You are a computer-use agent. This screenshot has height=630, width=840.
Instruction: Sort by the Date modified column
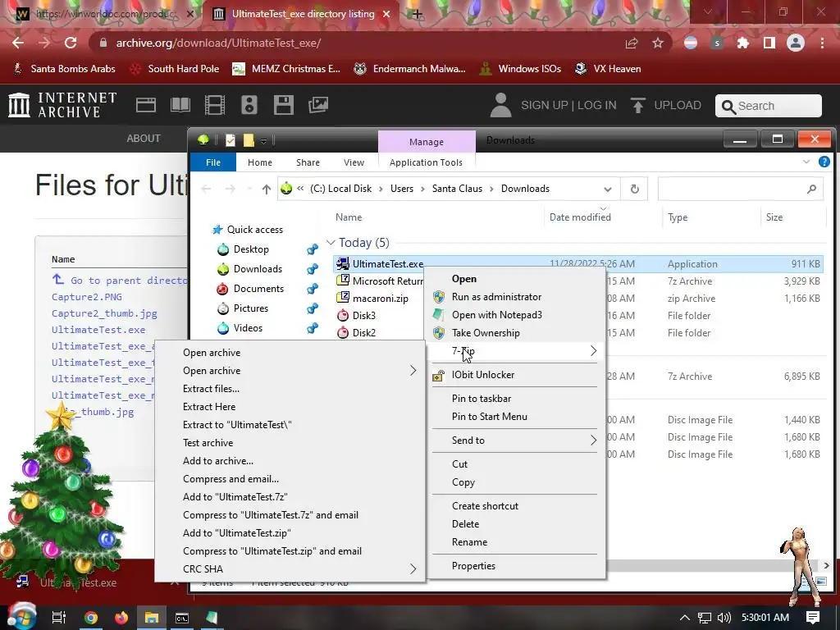[580, 217]
